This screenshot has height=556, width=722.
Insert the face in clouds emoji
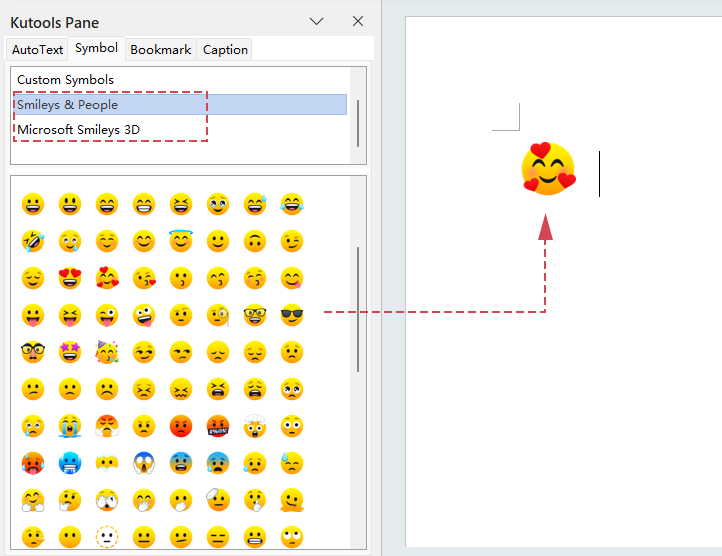click(x=107, y=463)
